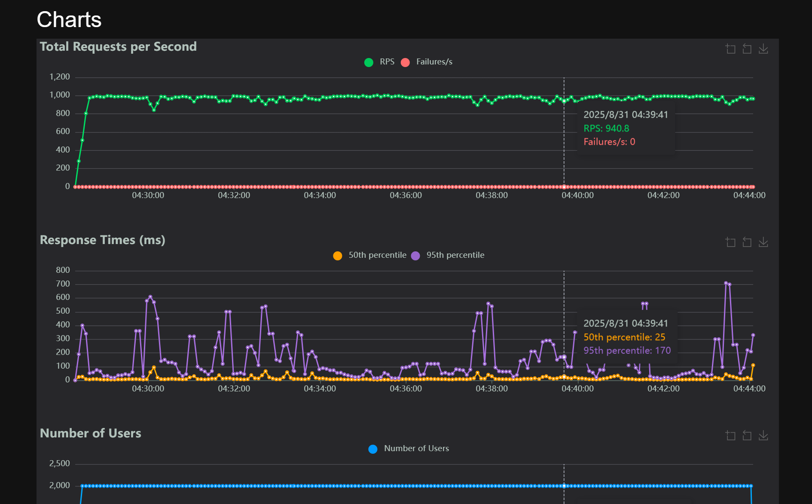Toggle the blue Number of Users legend
Screen dimensions: 812x504
click(409, 449)
